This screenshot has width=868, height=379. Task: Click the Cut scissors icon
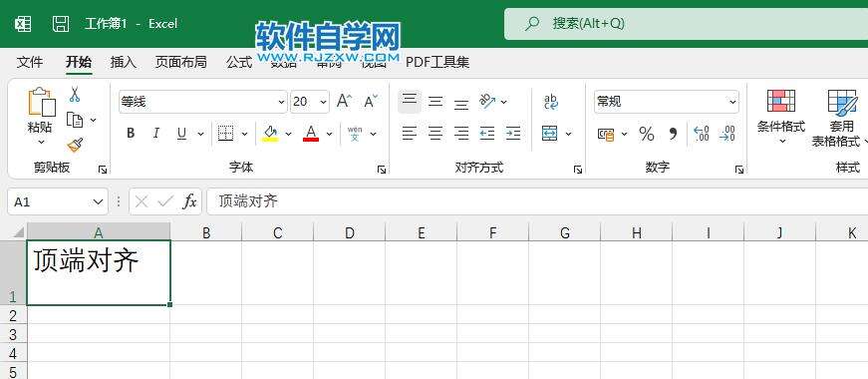tap(75, 95)
